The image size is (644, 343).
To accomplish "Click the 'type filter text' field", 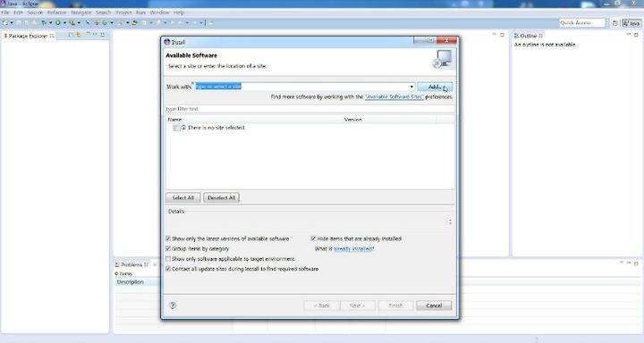I will click(x=309, y=109).
